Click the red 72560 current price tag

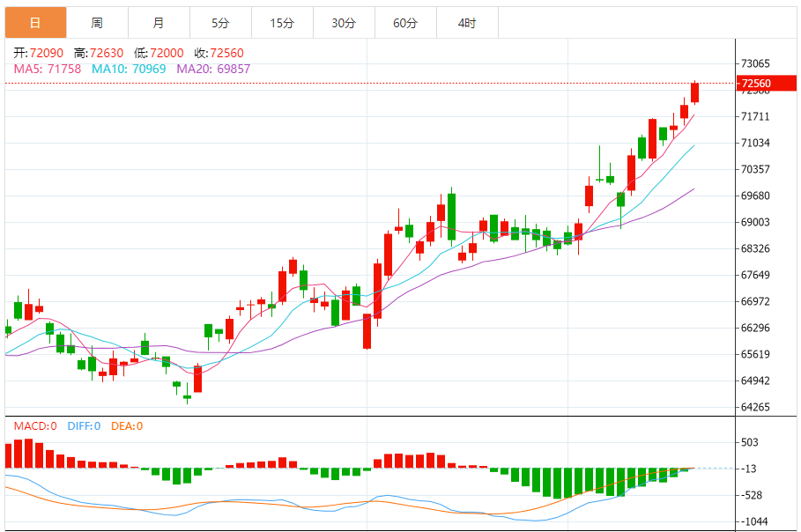(x=767, y=83)
